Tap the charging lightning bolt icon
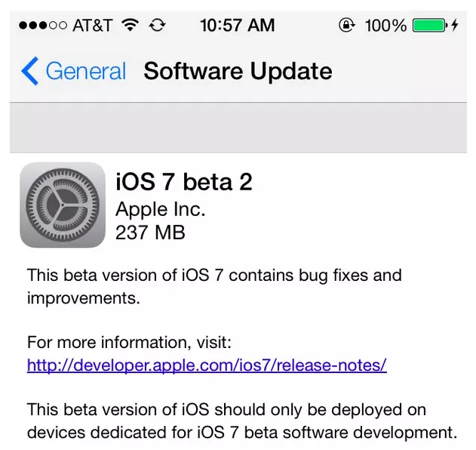This screenshot has width=476, height=450. coord(454,25)
